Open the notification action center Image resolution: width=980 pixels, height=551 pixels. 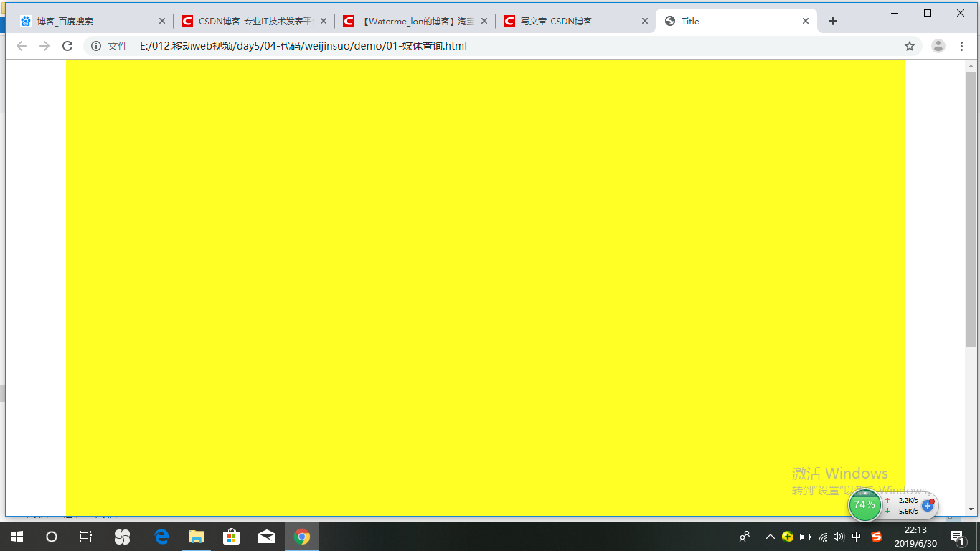click(x=958, y=537)
